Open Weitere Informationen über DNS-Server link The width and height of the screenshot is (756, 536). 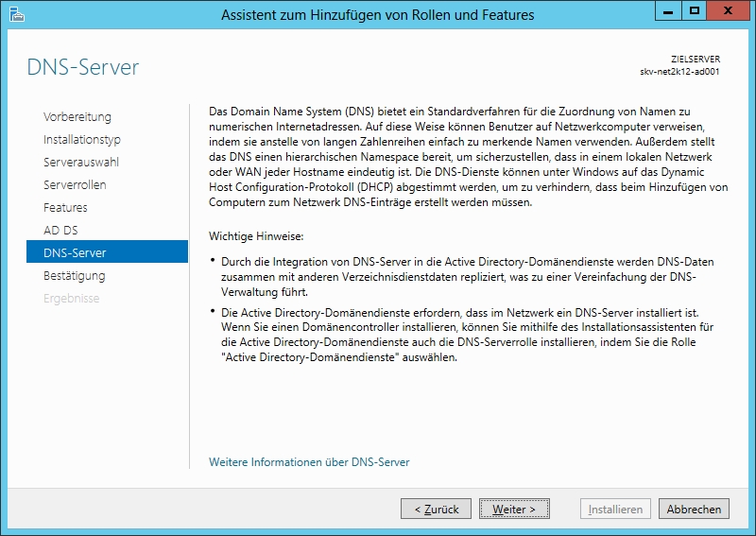coord(309,462)
